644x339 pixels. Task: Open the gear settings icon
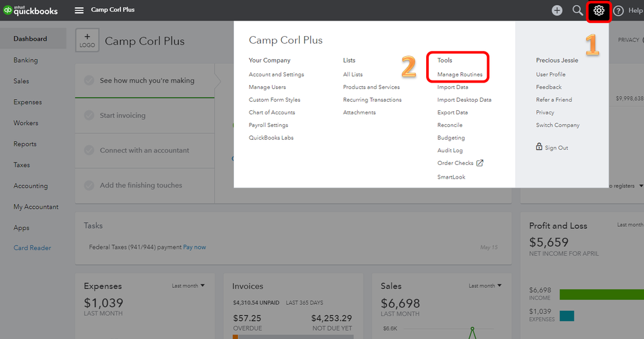tap(599, 11)
